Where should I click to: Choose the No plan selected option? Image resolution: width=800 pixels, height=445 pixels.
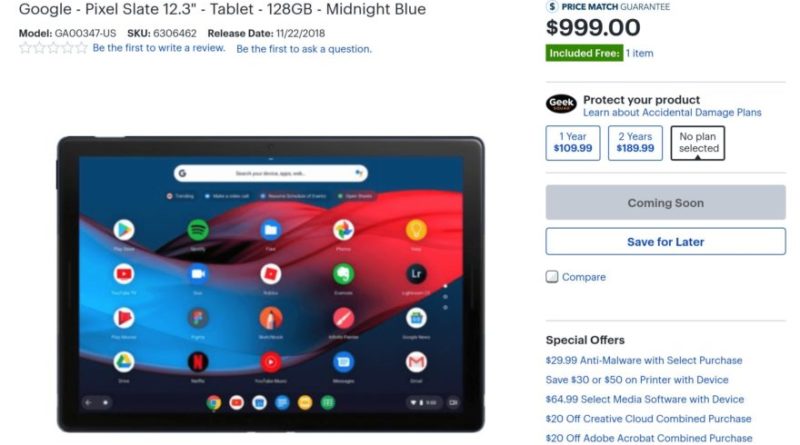tap(697, 143)
